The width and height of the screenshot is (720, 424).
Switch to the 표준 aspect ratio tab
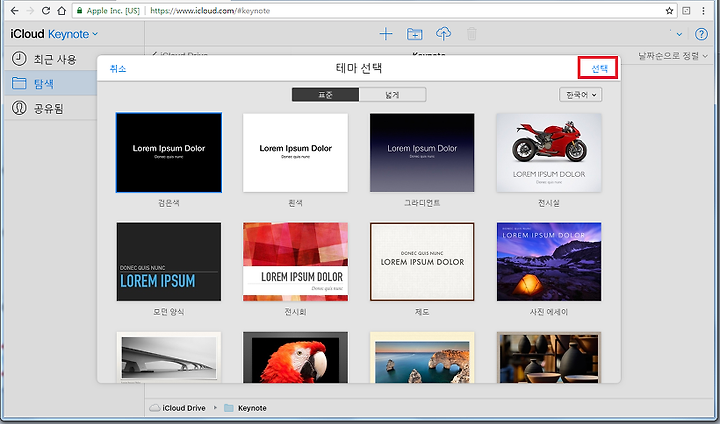326,95
